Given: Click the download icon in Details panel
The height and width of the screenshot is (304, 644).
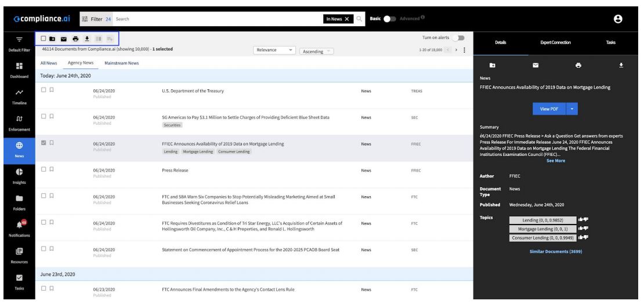Looking at the screenshot, I should (x=621, y=66).
